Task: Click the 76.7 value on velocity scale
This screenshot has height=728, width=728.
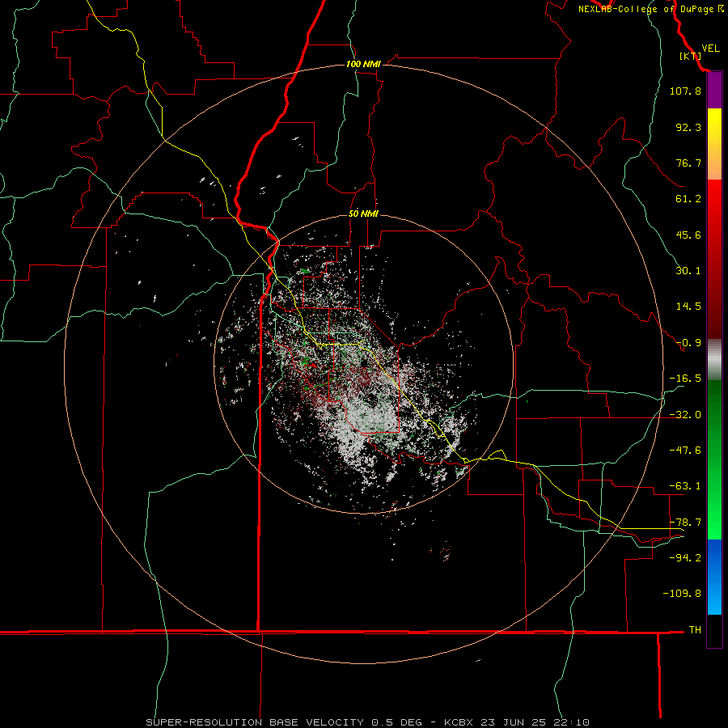Action: click(688, 163)
